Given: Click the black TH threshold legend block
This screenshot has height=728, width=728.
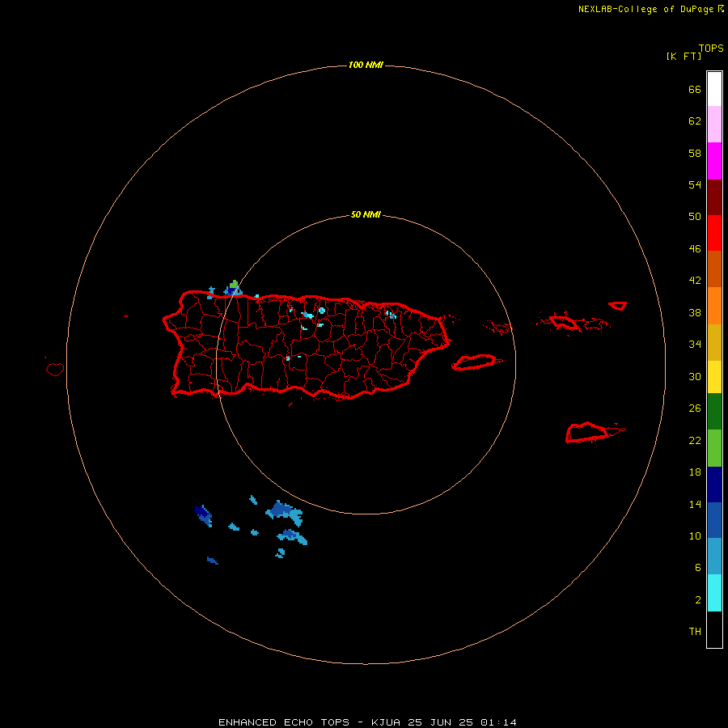Looking at the screenshot, I should click(x=714, y=629).
